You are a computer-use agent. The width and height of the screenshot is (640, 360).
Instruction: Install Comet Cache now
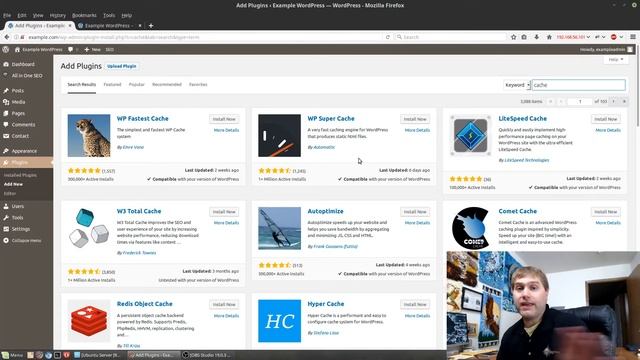pyautogui.click(x=606, y=212)
